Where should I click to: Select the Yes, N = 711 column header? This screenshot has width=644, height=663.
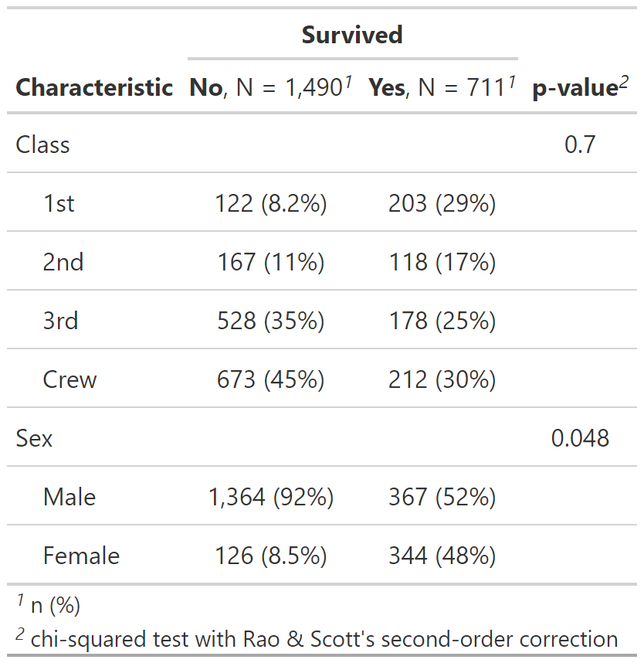click(442, 87)
